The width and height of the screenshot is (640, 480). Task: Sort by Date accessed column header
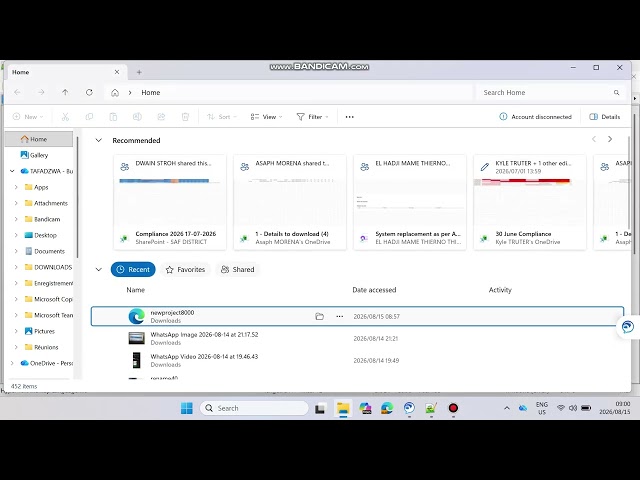click(x=374, y=290)
